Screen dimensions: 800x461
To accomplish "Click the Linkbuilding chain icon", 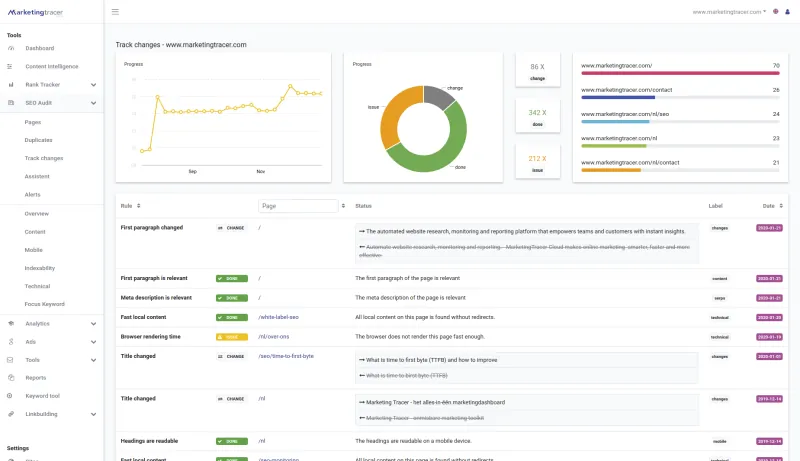I will (x=11, y=414).
